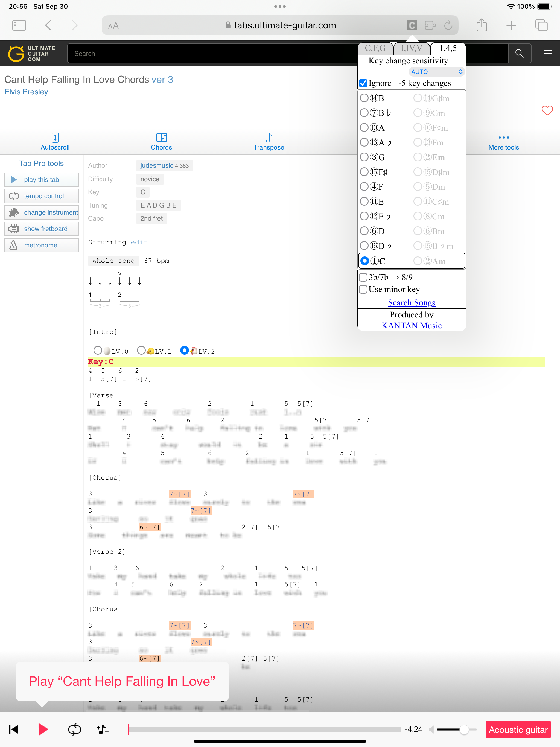Open whole song strumming selector
The image size is (560, 747).
[x=113, y=261]
